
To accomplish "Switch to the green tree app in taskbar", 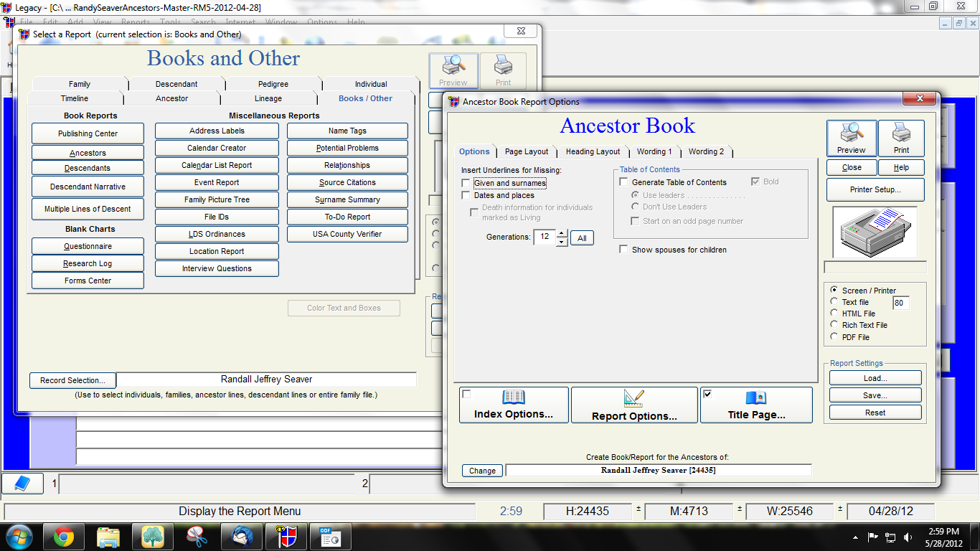I will [x=153, y=537].
